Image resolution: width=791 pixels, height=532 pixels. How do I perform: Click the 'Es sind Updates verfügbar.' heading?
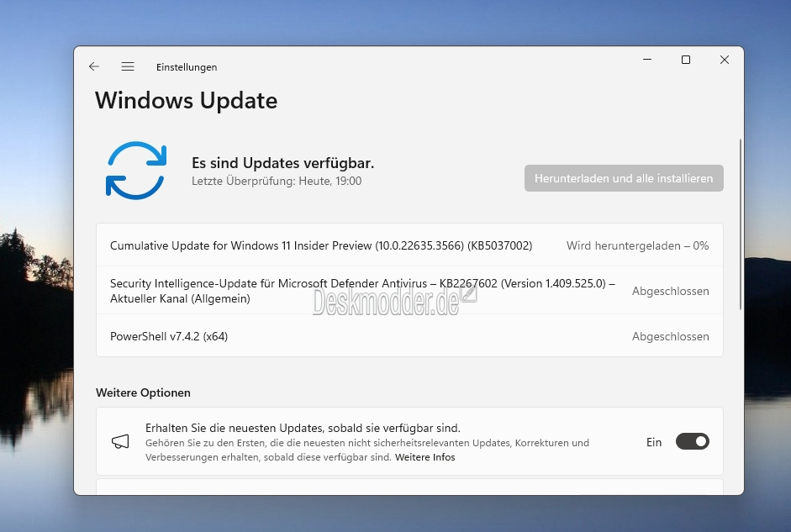coord(283,163)
